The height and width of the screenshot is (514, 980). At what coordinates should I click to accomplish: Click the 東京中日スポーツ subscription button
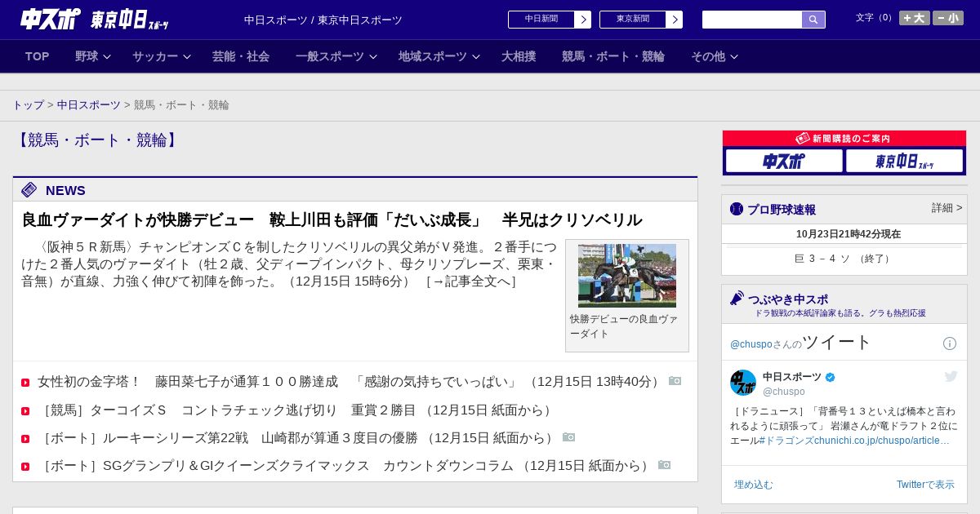click(904, 161)
